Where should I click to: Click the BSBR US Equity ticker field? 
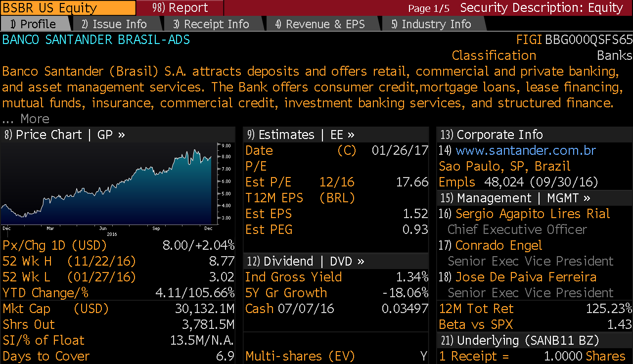(68, 8)
